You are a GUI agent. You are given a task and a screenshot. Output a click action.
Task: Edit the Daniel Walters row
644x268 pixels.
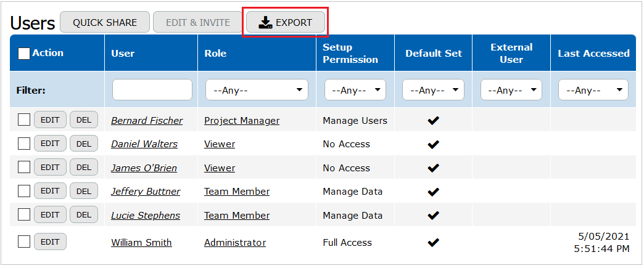[x=50, y=144]
